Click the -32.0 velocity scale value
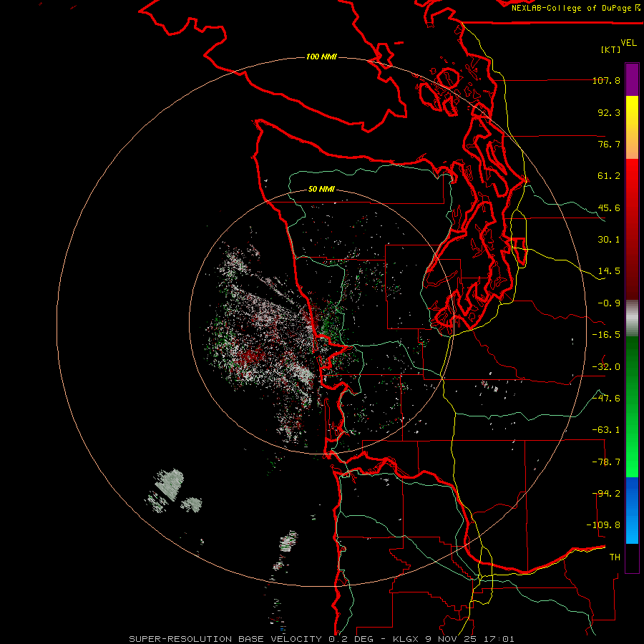 pyautogui.click(x=606, y=367)
